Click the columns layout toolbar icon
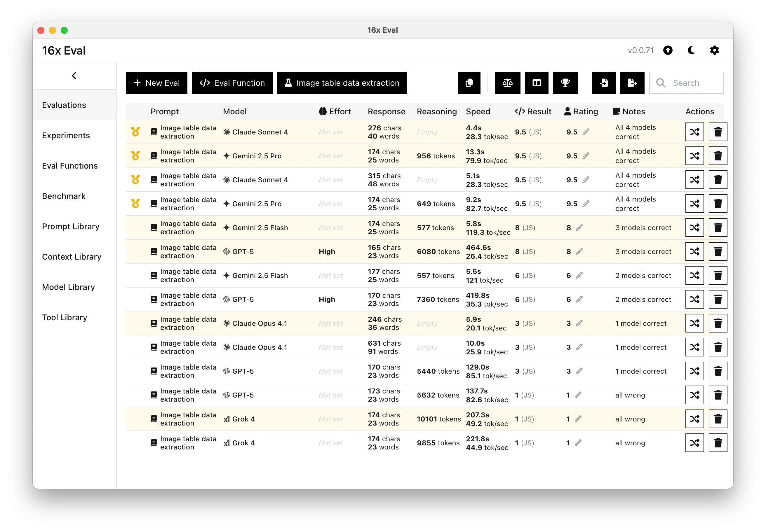Image resolution: width=766 pixels, height=532 pixels. pos(537,83)
